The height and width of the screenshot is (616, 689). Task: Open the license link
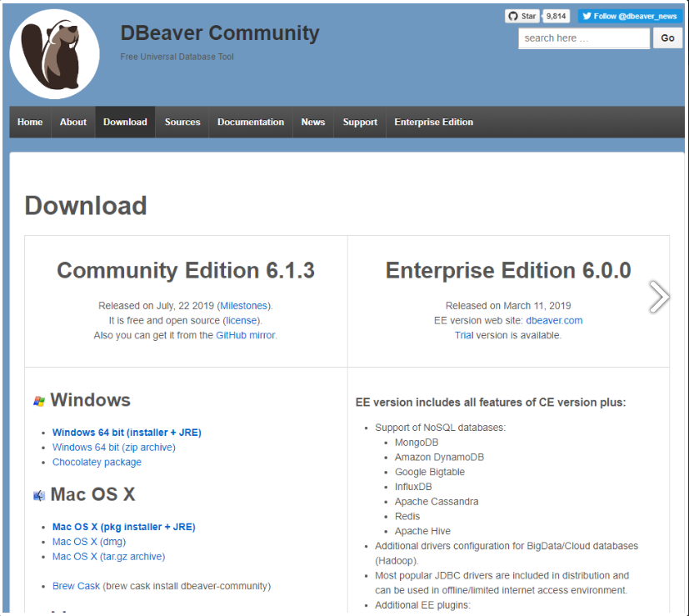(242, 321)
